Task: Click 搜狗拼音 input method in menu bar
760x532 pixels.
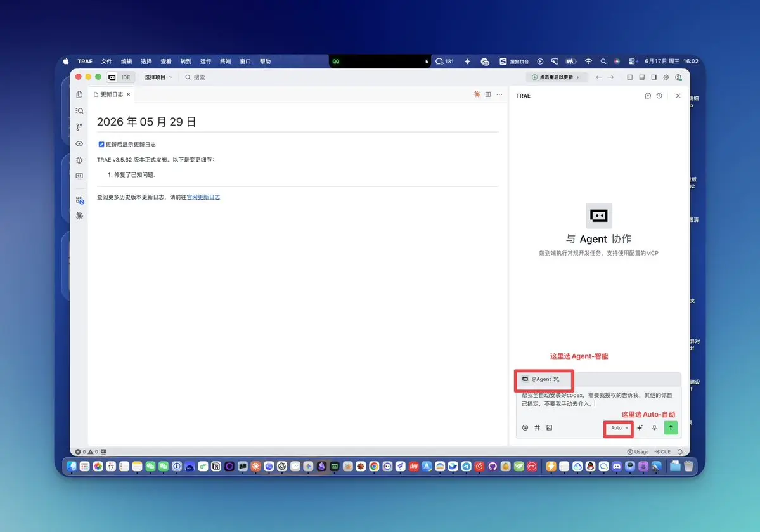Action: 514,62
